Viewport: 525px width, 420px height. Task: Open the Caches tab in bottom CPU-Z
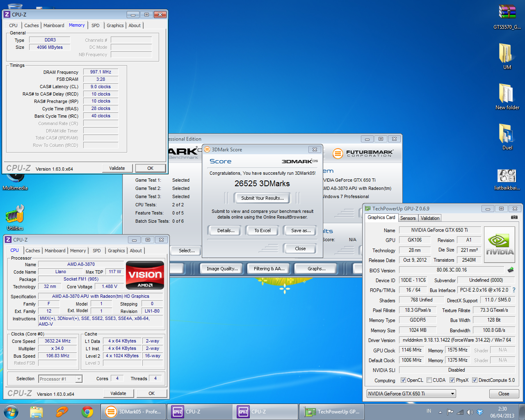[33, 251]
